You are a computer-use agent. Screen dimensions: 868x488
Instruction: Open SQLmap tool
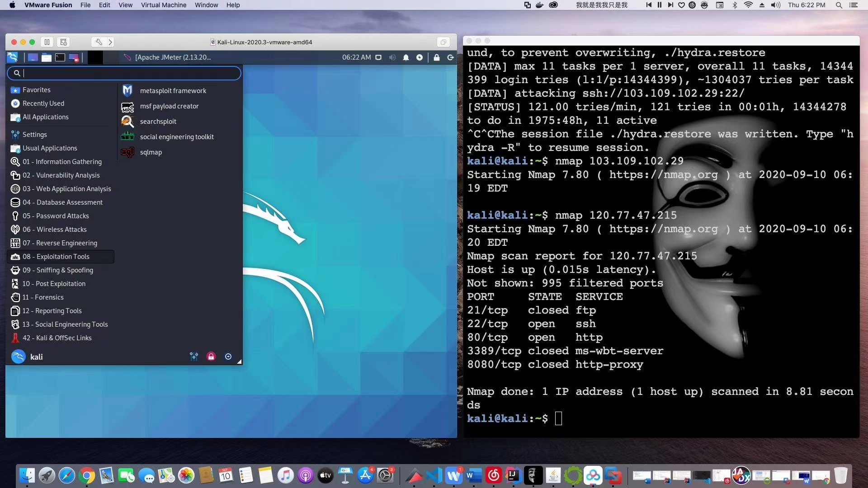pos(151,152)
